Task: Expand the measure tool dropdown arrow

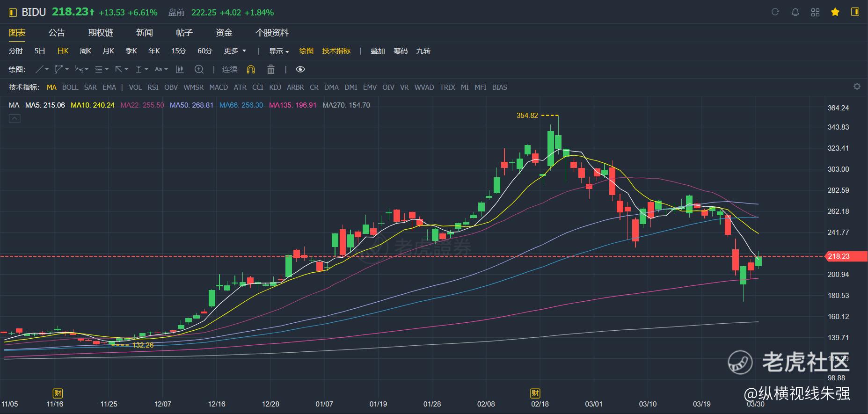Action: point(146,69)
